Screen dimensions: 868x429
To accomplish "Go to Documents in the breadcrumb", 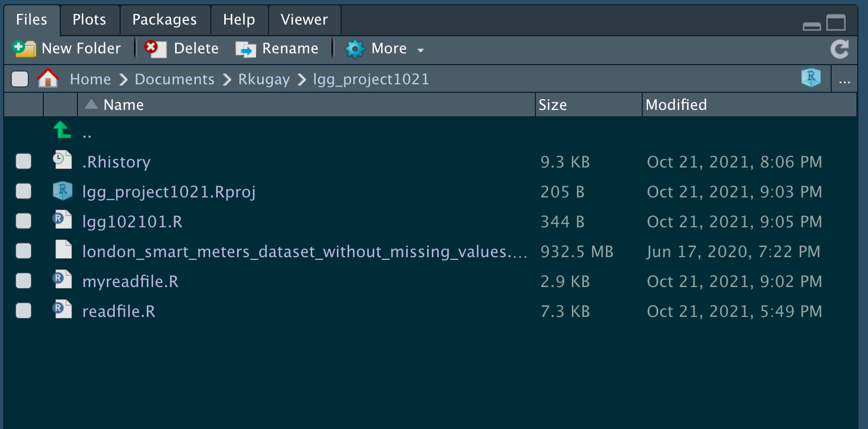I will [175, 80].
